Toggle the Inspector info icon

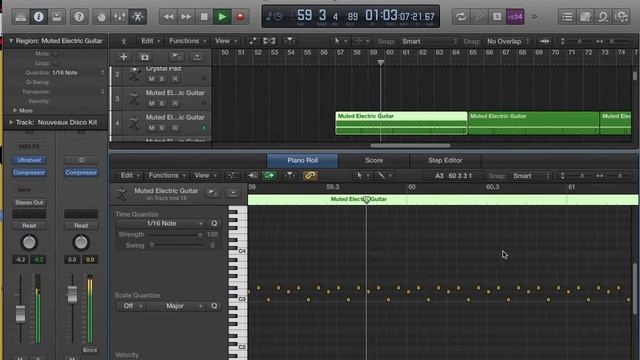coord(39,17)
